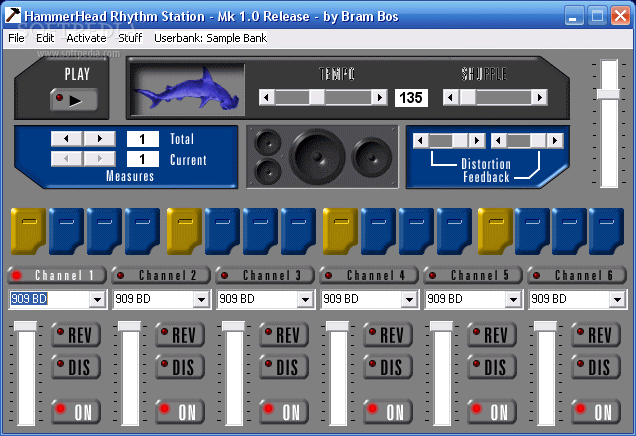This screenshot has width=636, height=436.
Task: Open Channel 1 sample dropdown
Action: [x=97, y=300]
